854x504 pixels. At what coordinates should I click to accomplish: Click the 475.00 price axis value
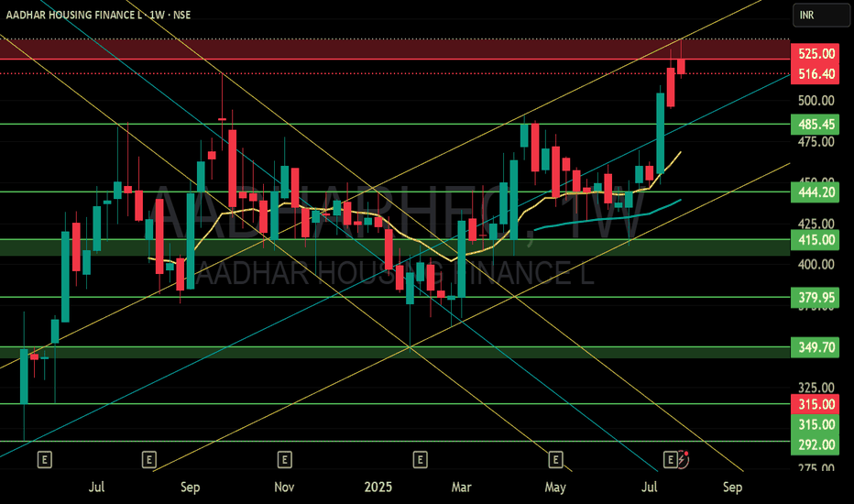click(816, 142)
